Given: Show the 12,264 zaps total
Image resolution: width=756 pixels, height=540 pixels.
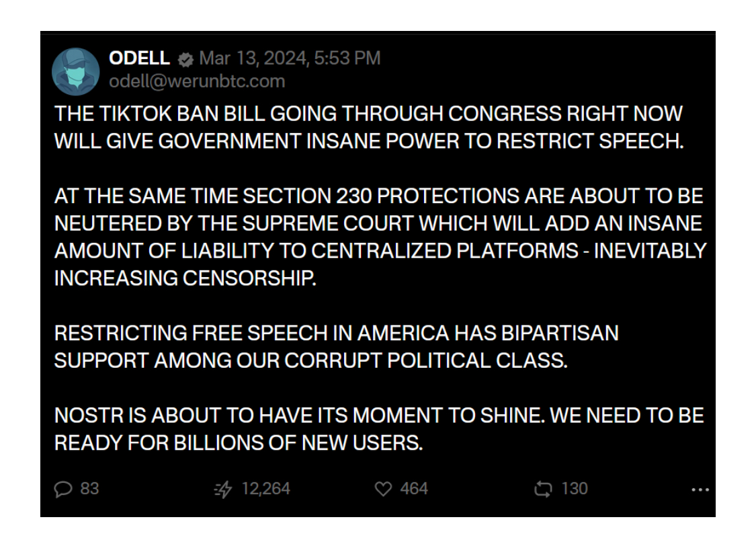Looking at the screenshot, I should (x=265, y=489).
